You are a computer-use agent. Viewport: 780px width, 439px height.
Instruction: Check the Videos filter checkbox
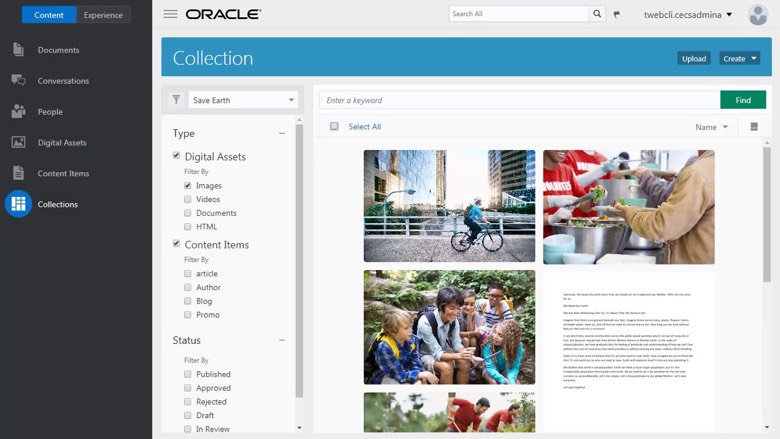(188, 199)
